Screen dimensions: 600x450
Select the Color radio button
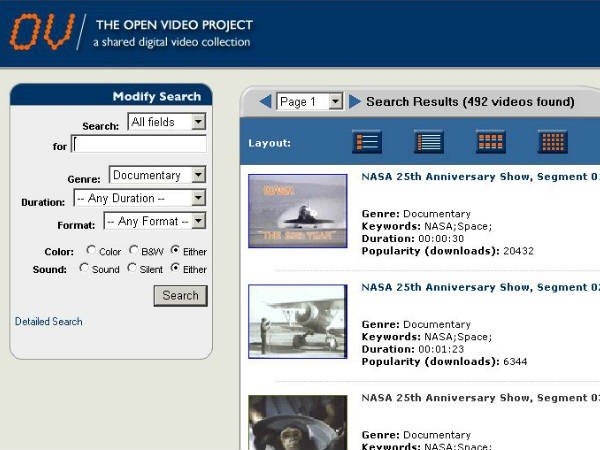(x=91, y=250)
